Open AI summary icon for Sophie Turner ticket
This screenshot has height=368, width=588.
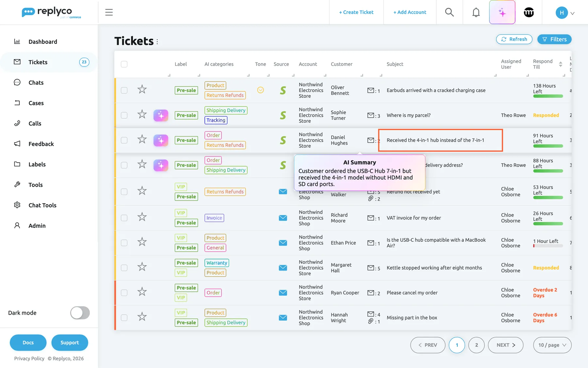point(161,115)
